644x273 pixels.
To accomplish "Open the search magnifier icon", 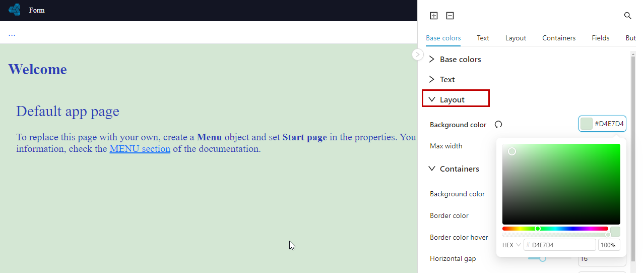I will (x=628, y=16).
